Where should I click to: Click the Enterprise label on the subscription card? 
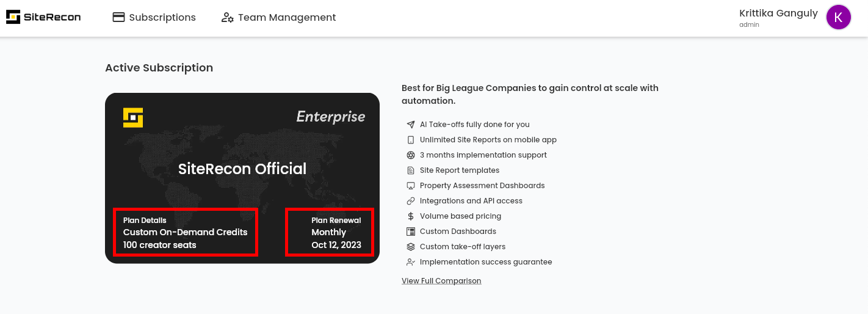pos(331,117)
